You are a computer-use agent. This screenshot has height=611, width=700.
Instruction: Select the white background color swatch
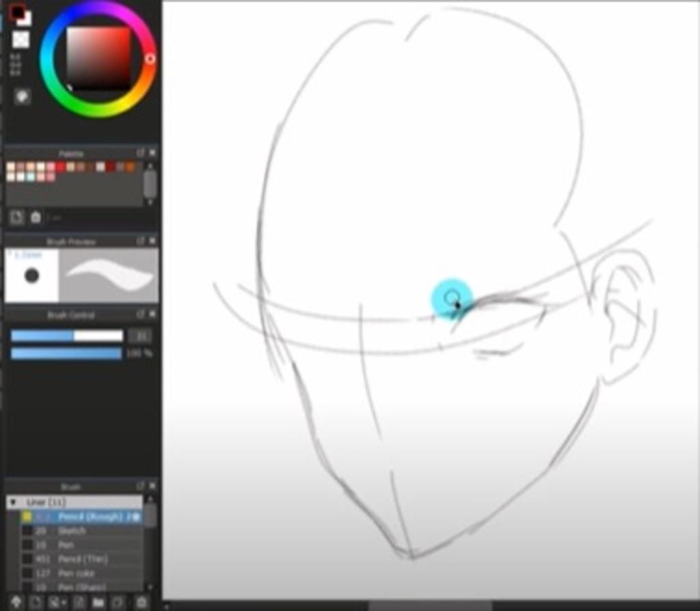(26, 20)
